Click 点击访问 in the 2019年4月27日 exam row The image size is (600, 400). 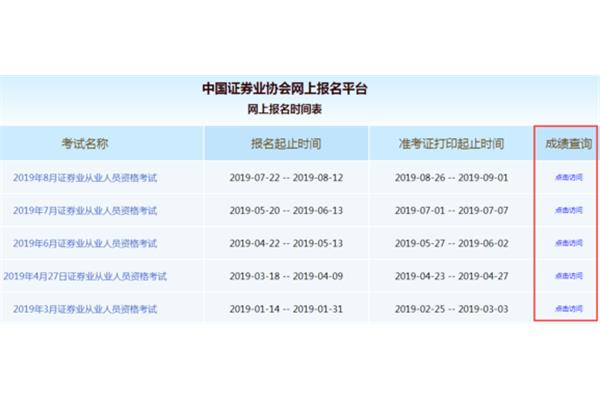[569, 276]
